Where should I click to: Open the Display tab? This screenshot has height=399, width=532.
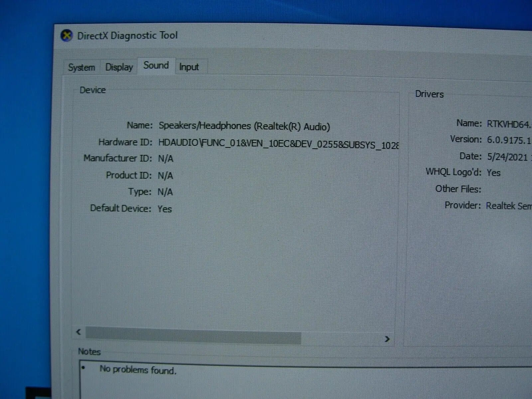(119, 67)
